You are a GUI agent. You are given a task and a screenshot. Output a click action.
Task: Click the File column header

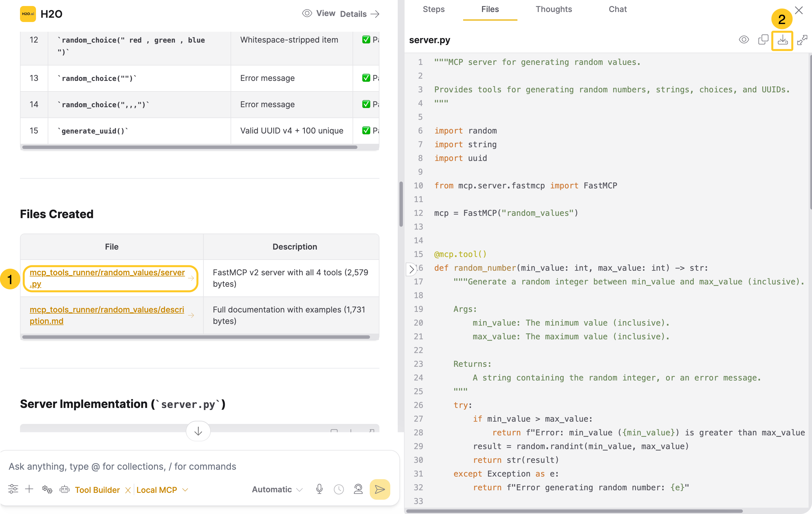pyautogui.click(x=112, y=246)
